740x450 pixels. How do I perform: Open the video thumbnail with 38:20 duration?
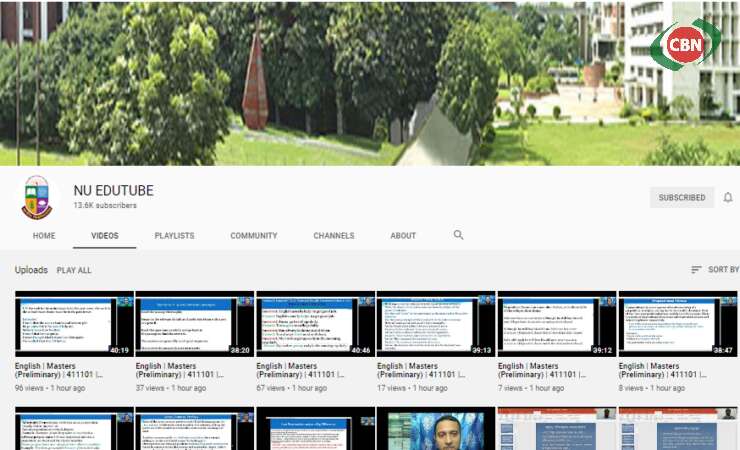pyautogui.click(x=195, y=324)
